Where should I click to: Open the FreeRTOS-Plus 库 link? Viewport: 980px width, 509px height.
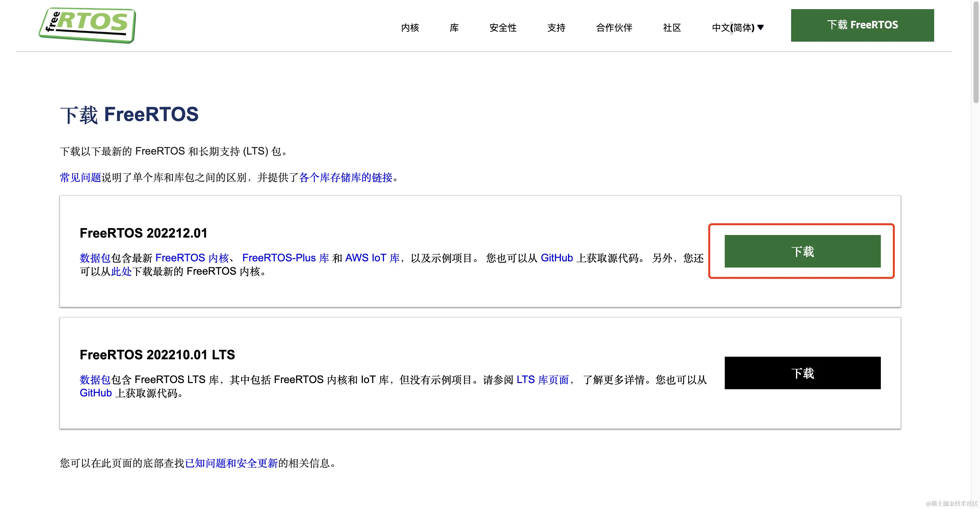285,258
